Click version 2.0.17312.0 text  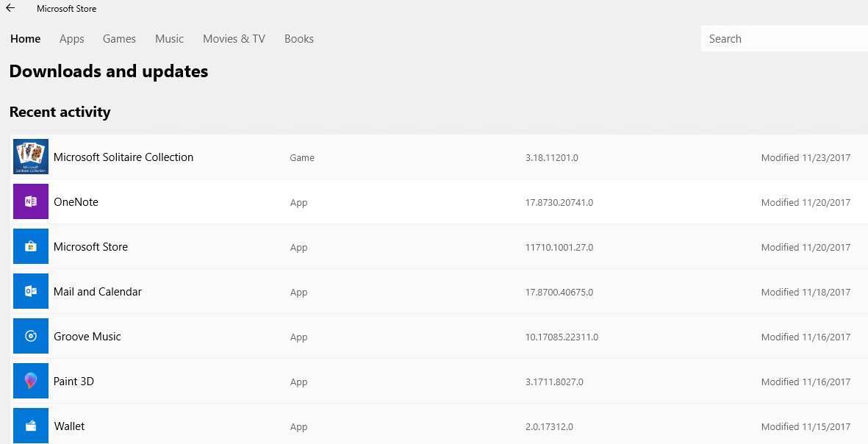click(x=549, y=427)
